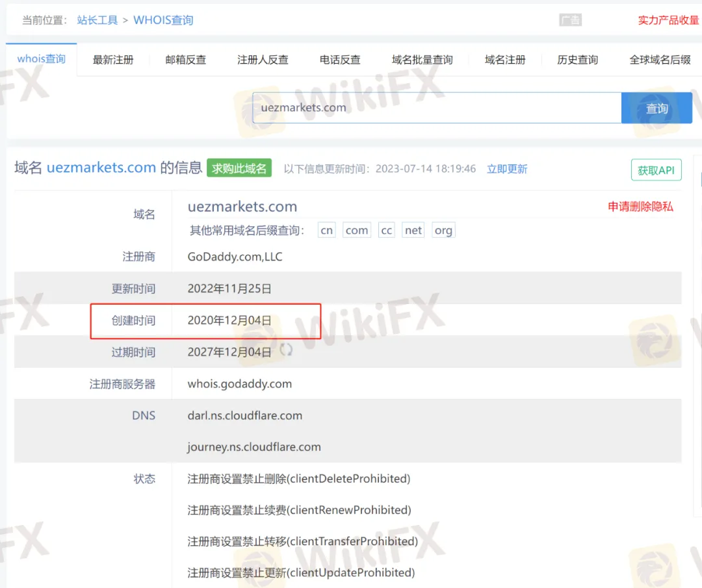Click the 获取API button
This screenshot has height=588, width=702.
(x=656, y=170)
